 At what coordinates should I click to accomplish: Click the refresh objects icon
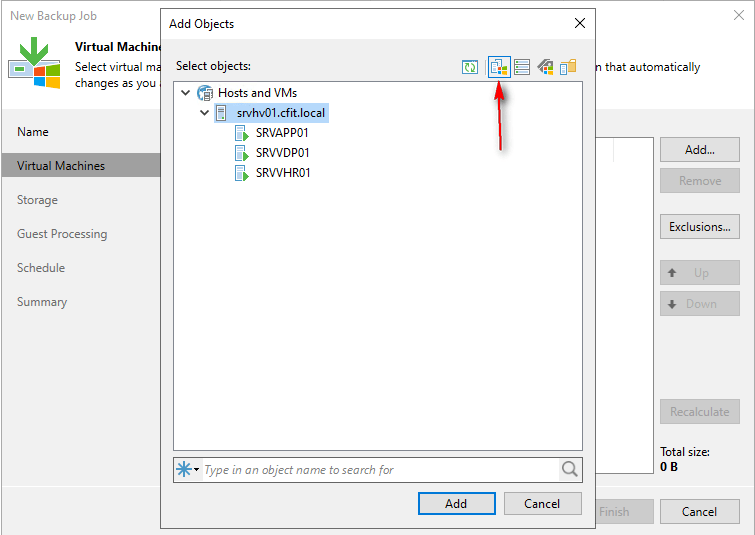point(469,67)
